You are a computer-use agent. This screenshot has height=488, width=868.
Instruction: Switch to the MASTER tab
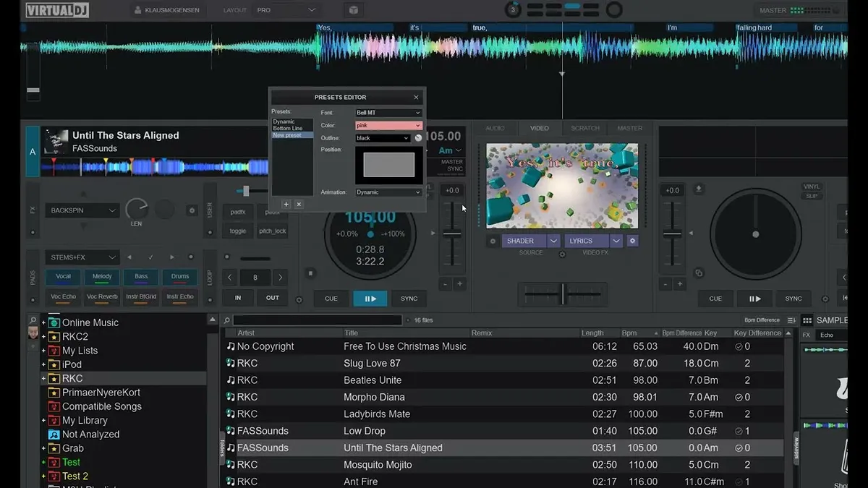point(629,127)
